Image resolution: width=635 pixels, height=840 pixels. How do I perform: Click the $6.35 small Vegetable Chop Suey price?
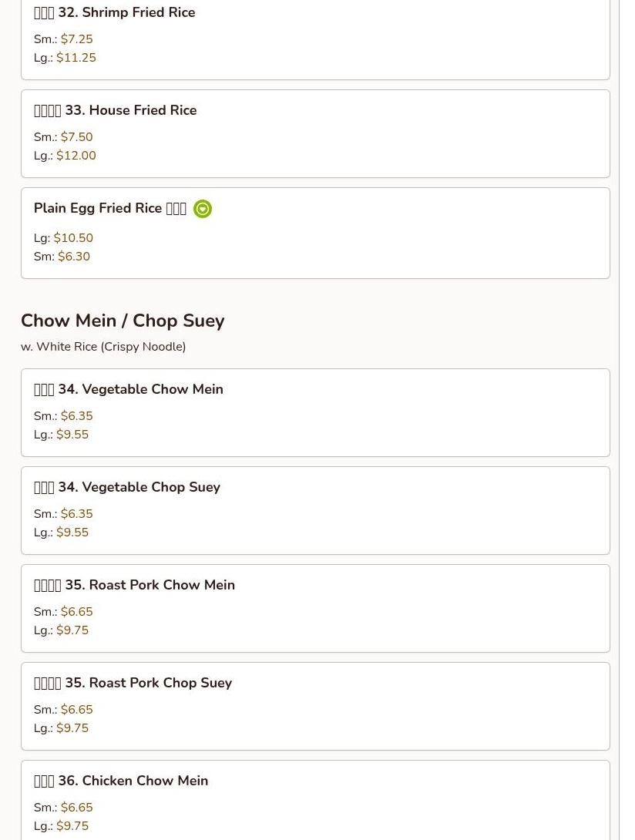76,514
